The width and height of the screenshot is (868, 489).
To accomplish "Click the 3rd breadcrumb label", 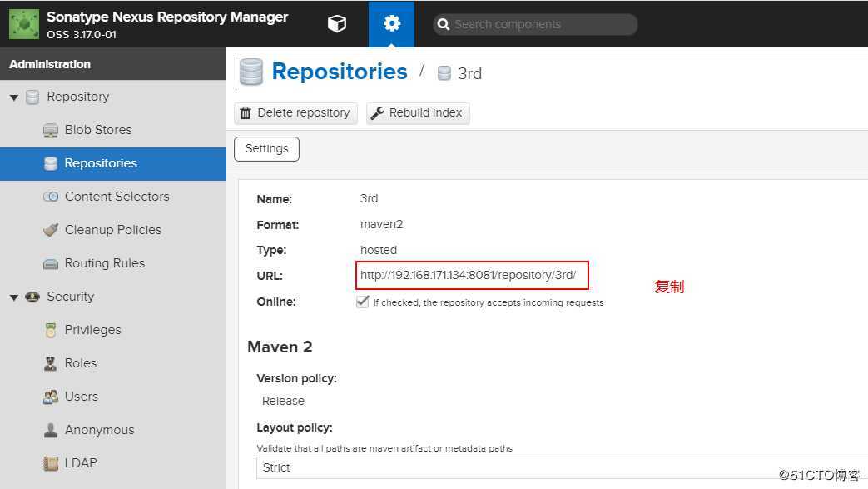I will pos(469,74).
